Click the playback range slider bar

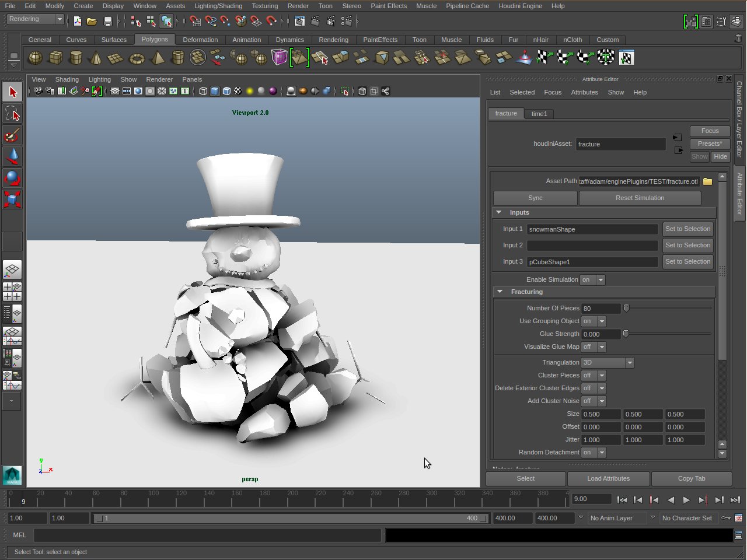point(291,518)
